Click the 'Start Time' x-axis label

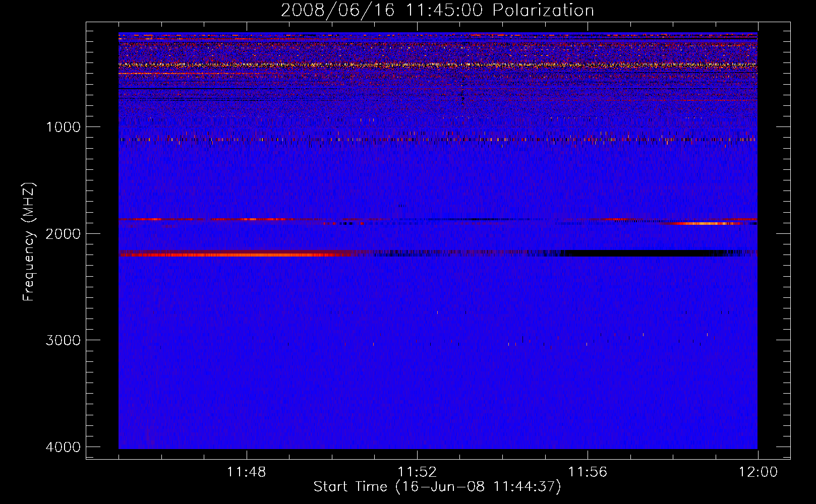click(437, 487)
